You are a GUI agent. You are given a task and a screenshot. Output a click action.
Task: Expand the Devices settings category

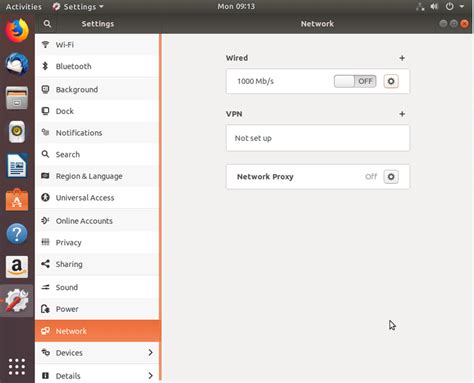[x=97, y=353]
